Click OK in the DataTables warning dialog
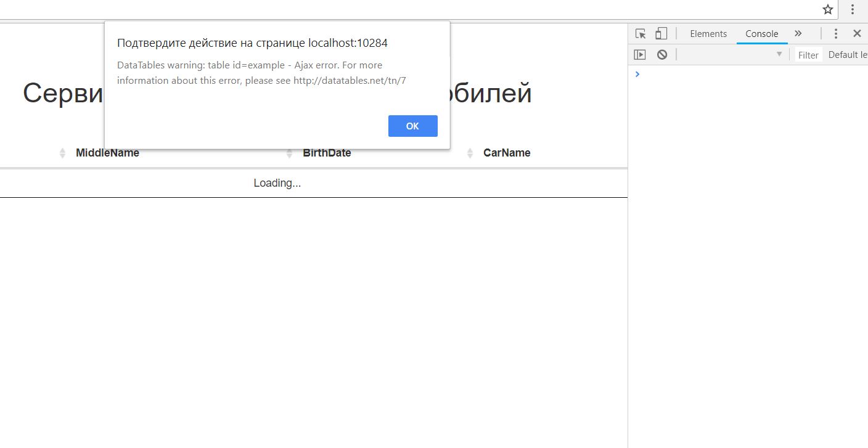Viewport: 868px width, 448px height. coord(413,126)
